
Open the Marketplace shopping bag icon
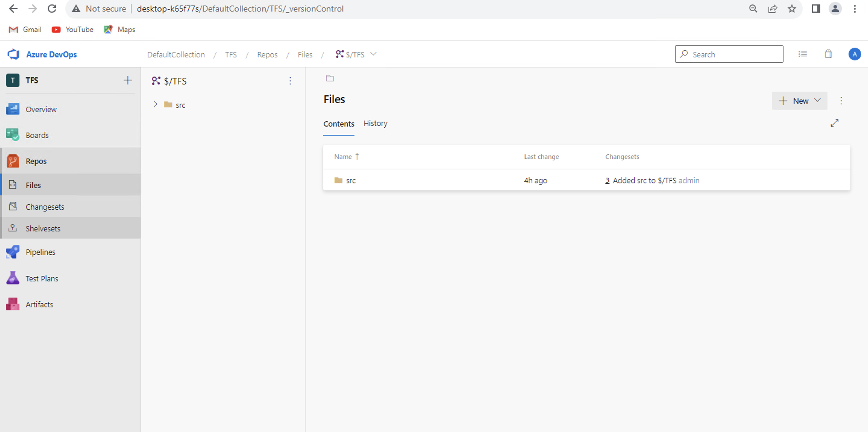[x=829, y=54]
